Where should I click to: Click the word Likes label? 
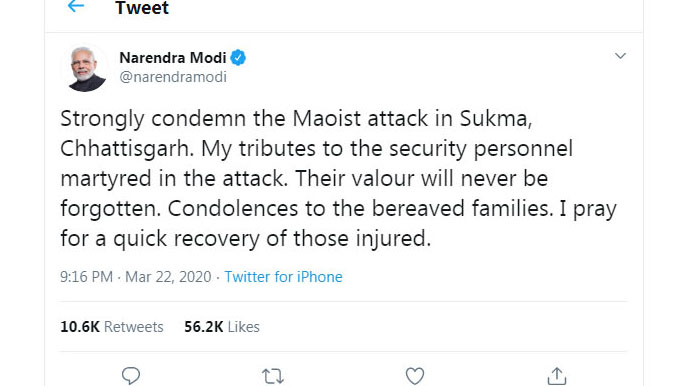point(244,327)
